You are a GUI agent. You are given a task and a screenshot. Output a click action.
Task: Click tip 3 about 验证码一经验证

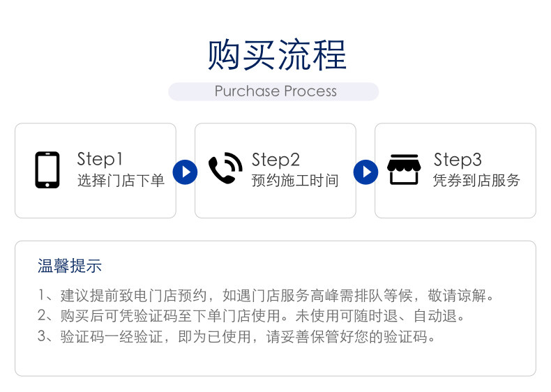click(236, 336)
